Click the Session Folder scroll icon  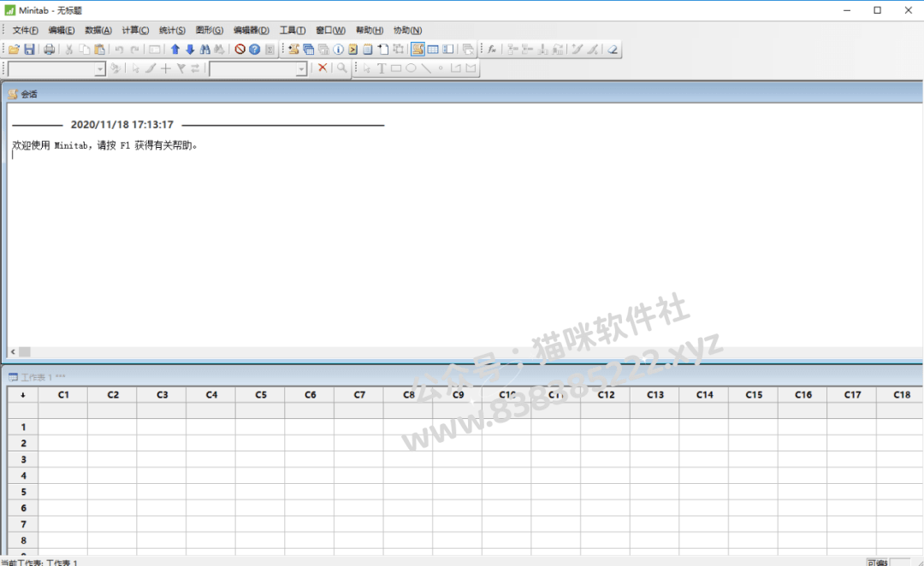[293, 50]
